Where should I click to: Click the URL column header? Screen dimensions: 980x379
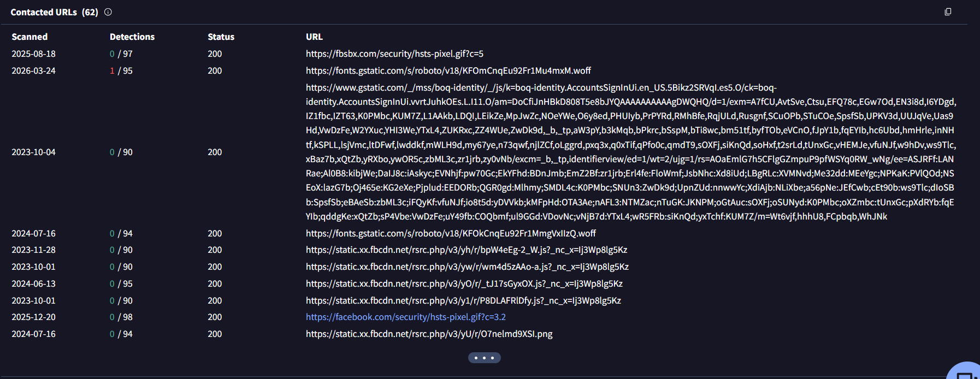[x=314, y=37]
